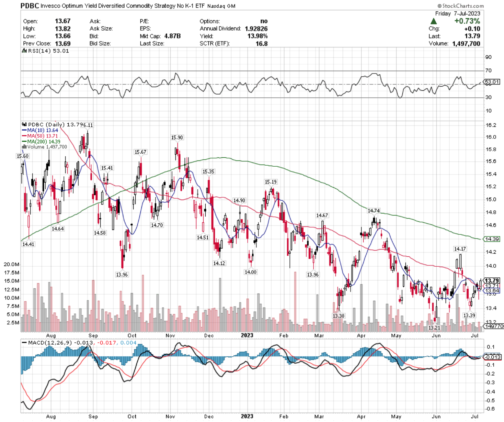
Task: Click the 14.51 low price label
Action: [x=203, y=237]
